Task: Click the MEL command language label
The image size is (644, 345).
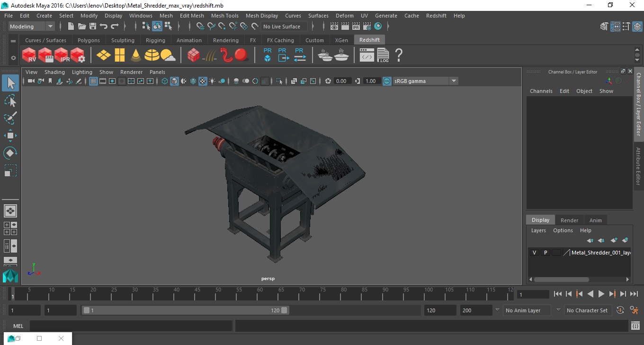Action: (x=18, y=326)
